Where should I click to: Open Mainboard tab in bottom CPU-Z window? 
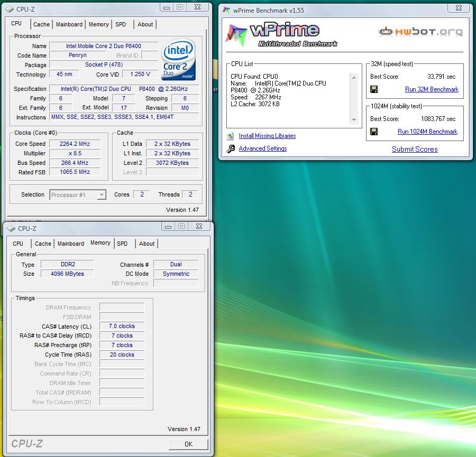(x=71, y=244)
